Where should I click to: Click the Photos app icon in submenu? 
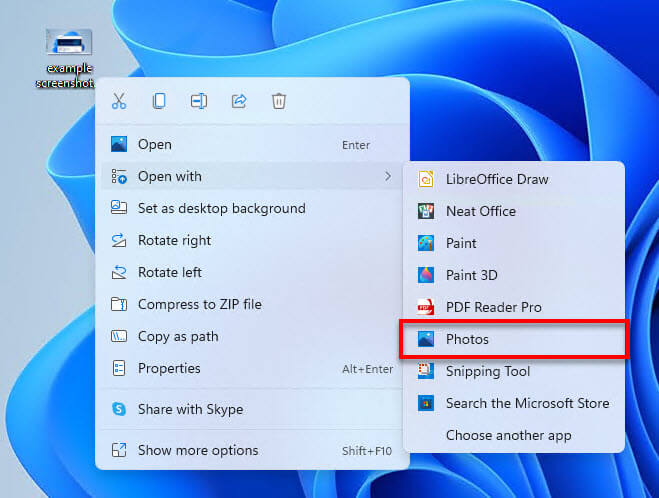[x=426, y=339]
